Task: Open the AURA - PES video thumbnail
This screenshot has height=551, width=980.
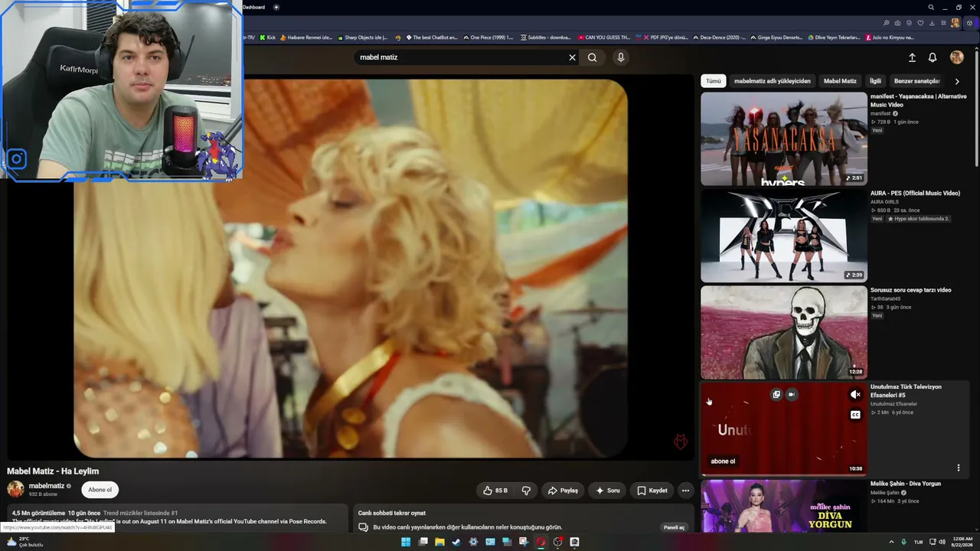Action: click(784, 236)
